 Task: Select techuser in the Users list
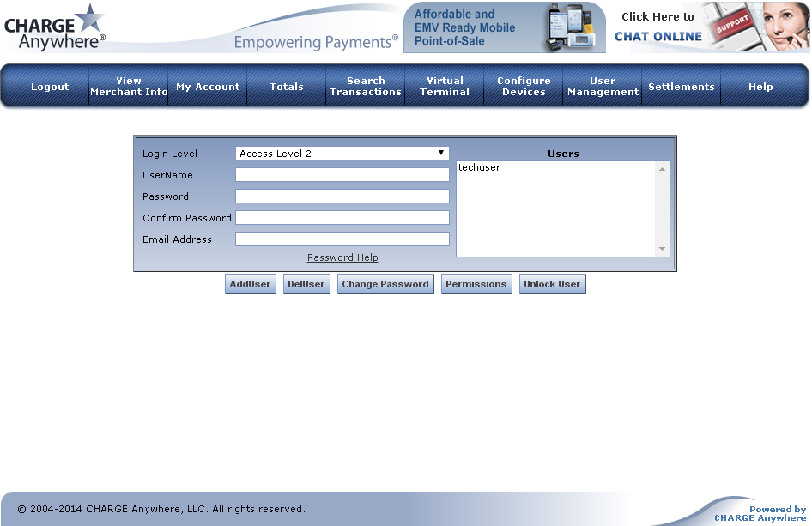click(479, 168)
